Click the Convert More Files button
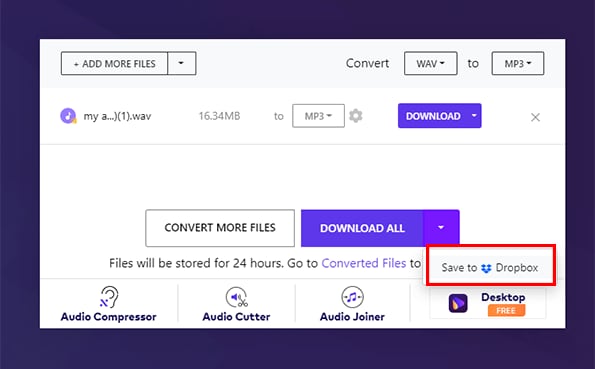This screenshot has height=369, width=595. tap(220, 228)
